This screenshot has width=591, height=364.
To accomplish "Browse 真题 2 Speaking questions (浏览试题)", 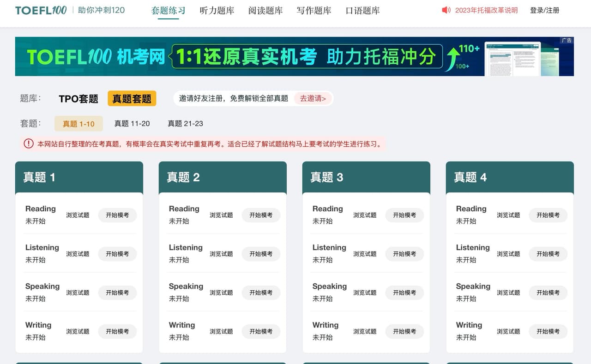I will pos(221,292).
